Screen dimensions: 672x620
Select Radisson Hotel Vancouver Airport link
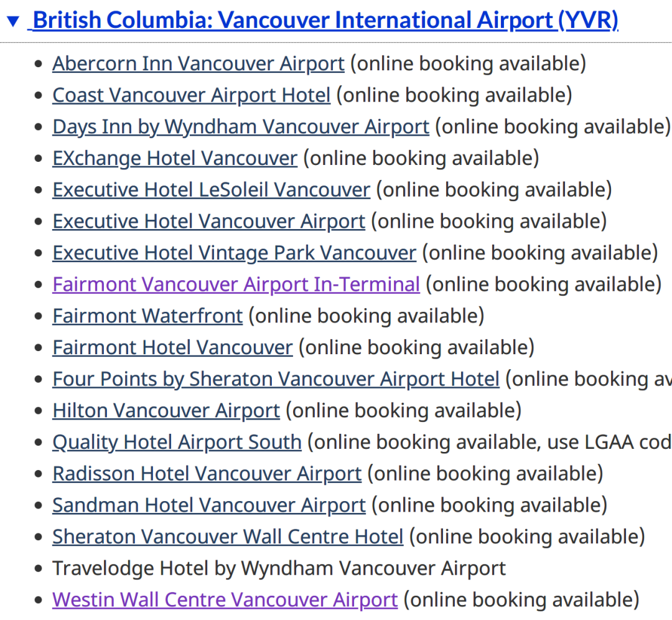click(207, 473)
